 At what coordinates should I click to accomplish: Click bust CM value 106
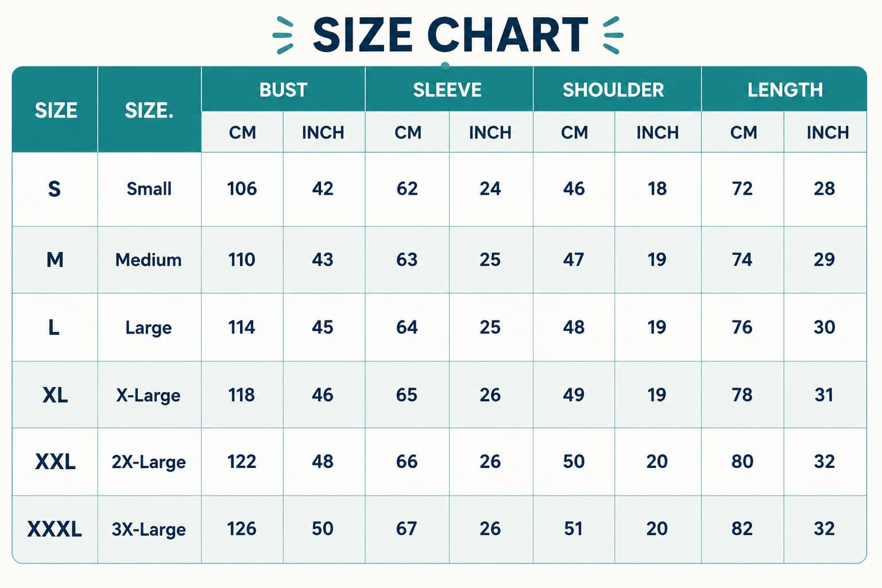[x=242, y=188]
